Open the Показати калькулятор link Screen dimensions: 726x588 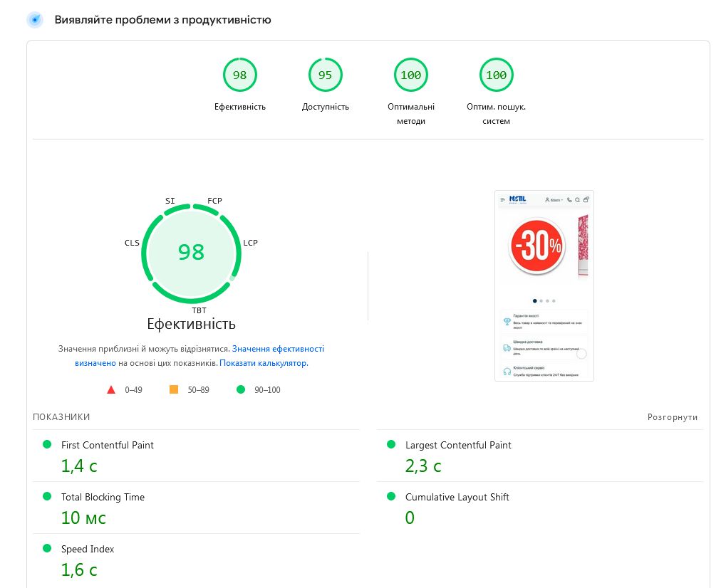click(x=263, y=363)
